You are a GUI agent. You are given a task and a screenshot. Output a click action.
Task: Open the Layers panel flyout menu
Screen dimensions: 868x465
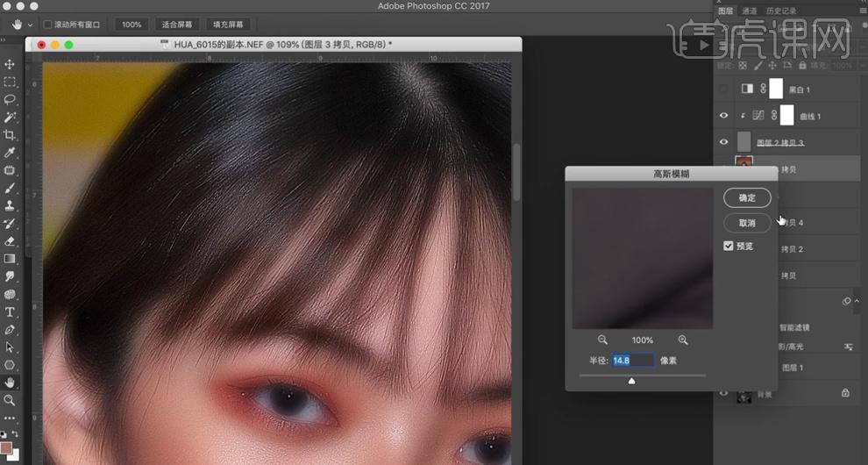pos(861,11)
